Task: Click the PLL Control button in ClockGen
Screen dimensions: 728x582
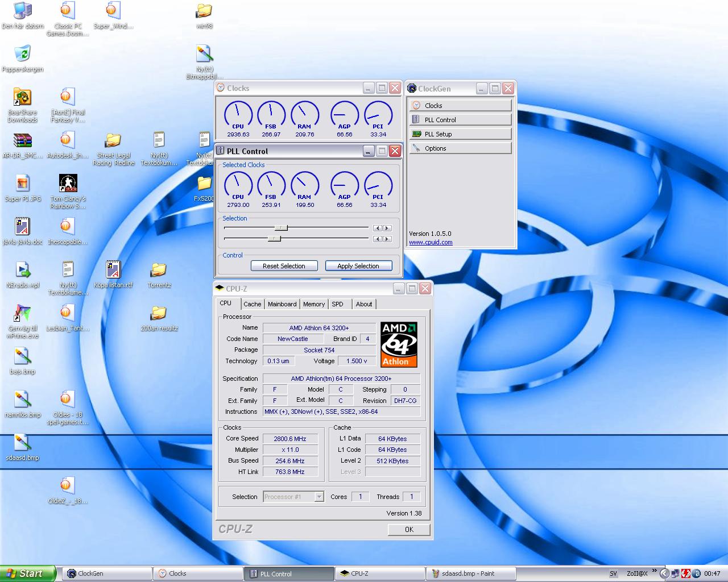Action: coord(460,119)
